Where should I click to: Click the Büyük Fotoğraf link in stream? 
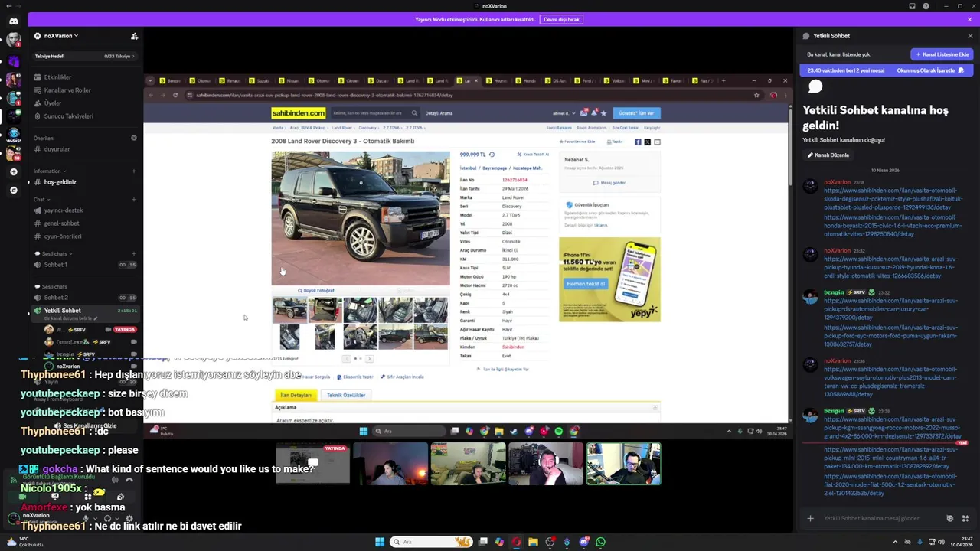tap(317, 291)
